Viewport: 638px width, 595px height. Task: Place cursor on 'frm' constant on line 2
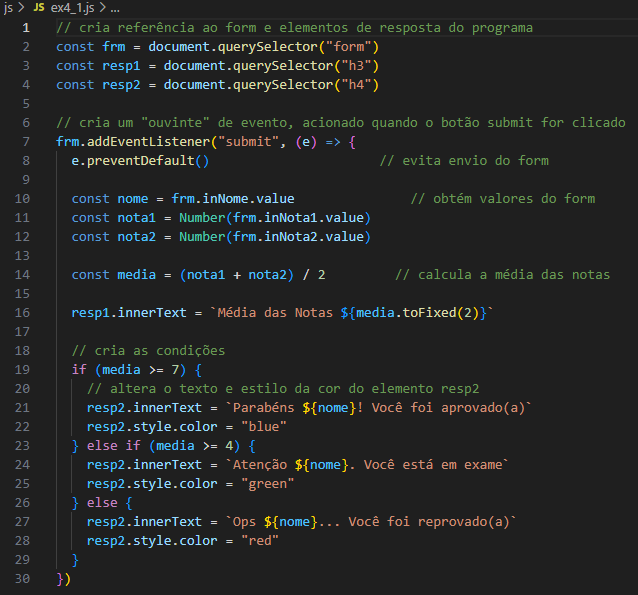point(114,47)
